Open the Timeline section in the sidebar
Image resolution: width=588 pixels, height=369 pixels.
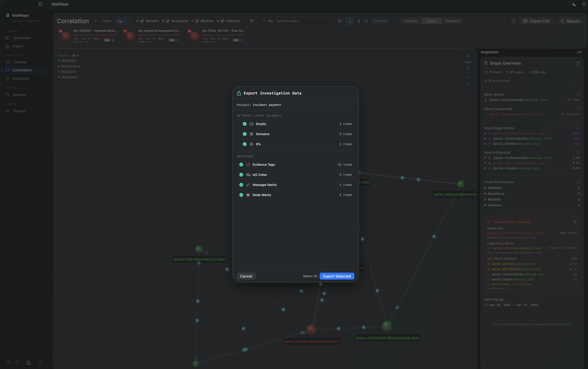(20, 62)
